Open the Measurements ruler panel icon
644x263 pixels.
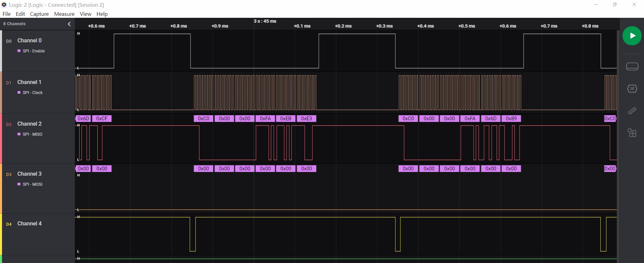click(632, 111)
